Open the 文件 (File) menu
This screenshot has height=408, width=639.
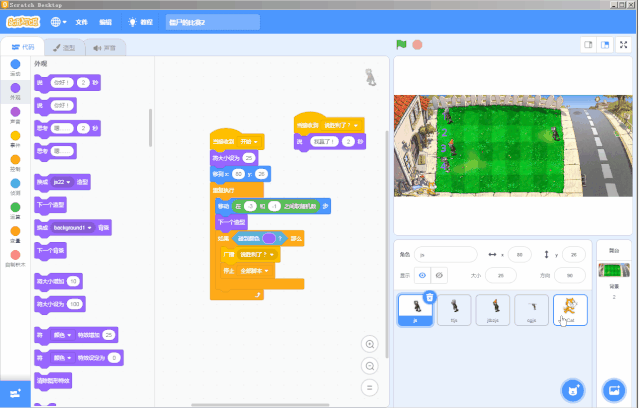[x=82, y=22]
